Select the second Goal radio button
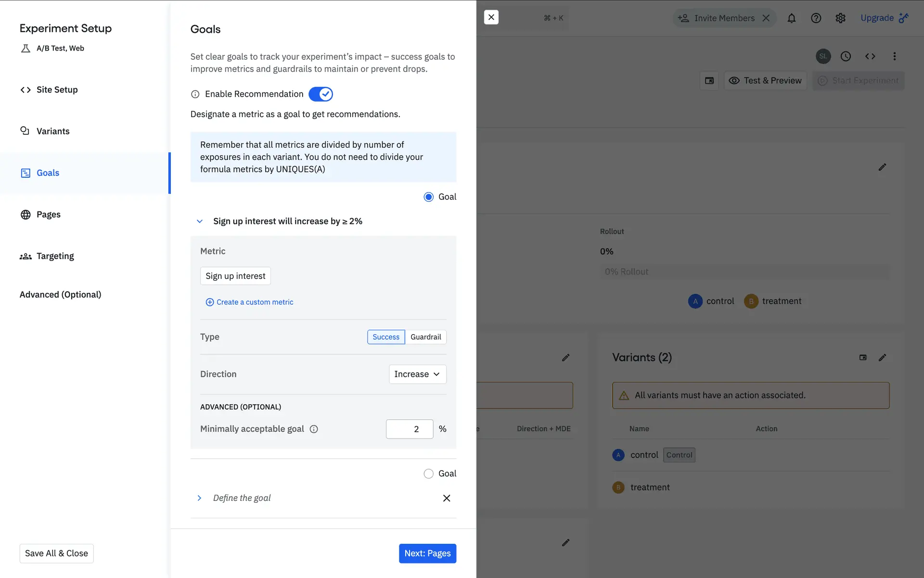 pos(428,474)
